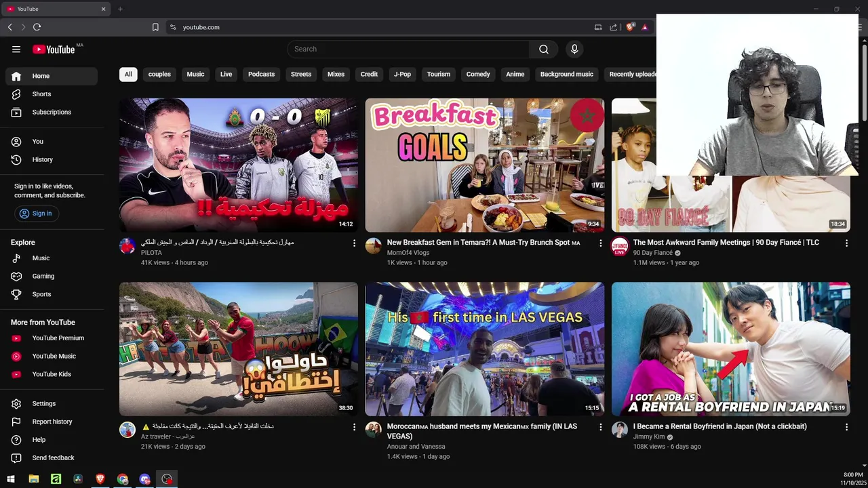The image size is (868, 488).
Task: Open MomOf4 Vlogs channel link
Action: [408, 253]
